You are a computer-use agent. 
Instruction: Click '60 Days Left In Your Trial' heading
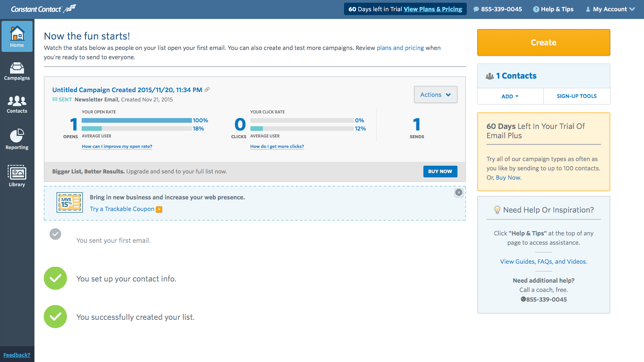(x=536, y=131)
